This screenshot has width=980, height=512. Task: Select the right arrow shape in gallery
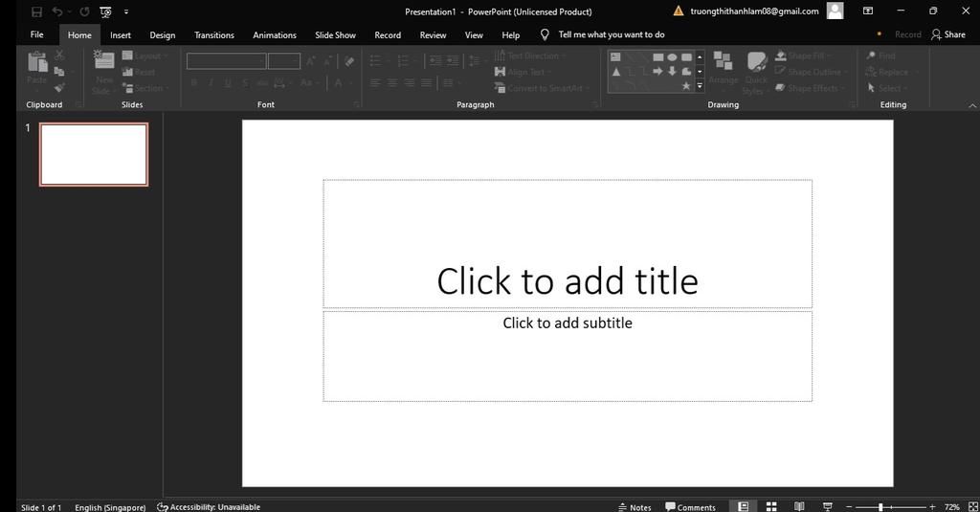pos(657,71)
